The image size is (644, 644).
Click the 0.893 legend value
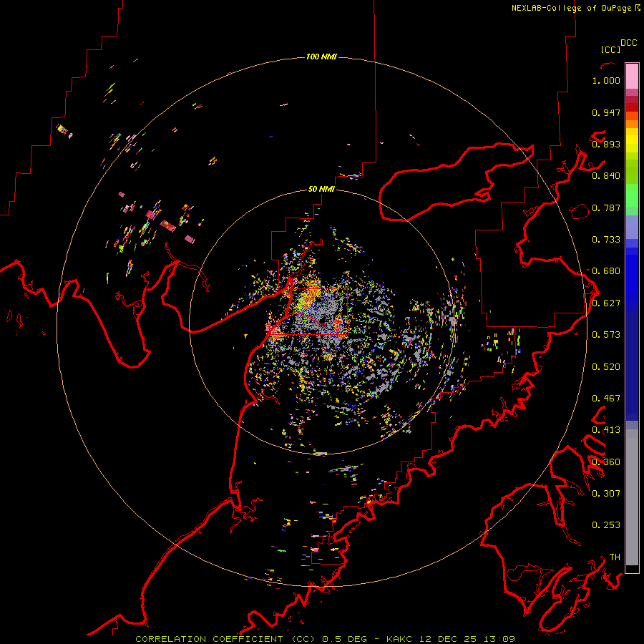[606, 144]
